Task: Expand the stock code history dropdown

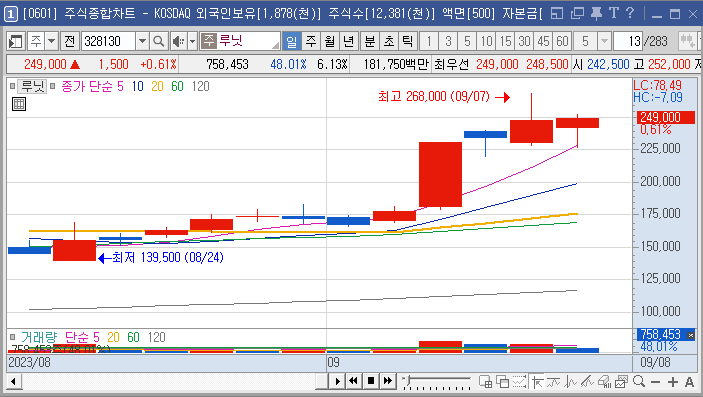Action: 142,42
